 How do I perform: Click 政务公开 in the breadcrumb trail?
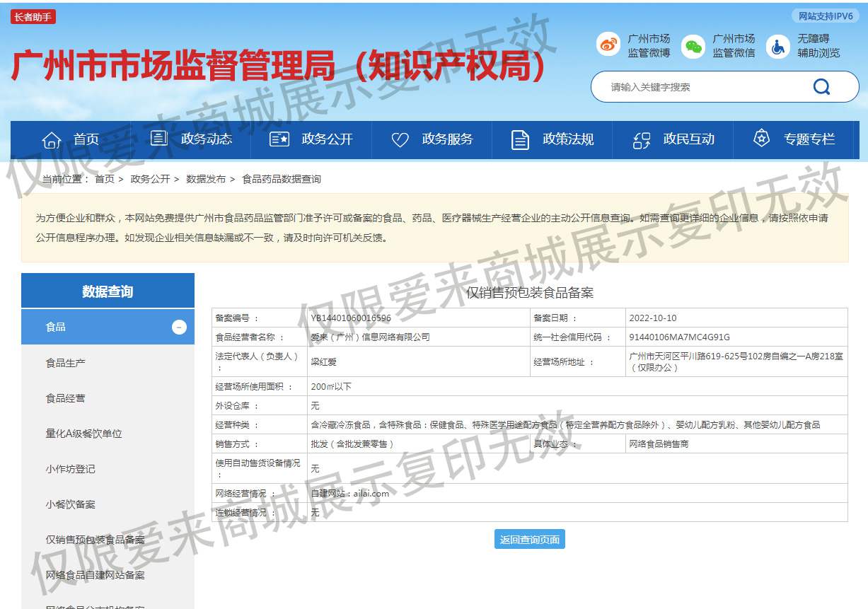tap(150, 179)
